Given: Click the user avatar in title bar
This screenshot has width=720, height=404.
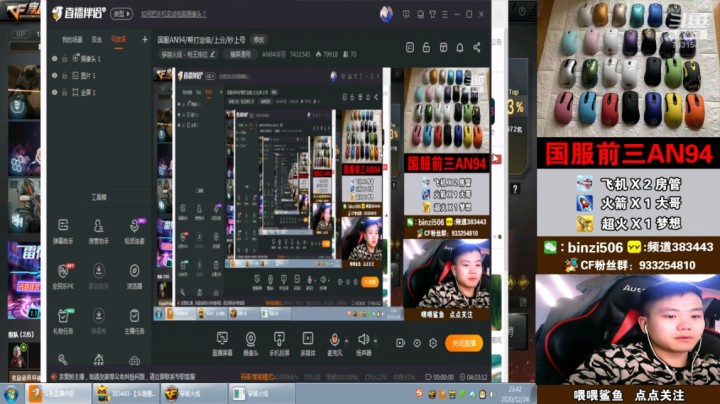Looking at the screenshot, I should pos(386,14).
